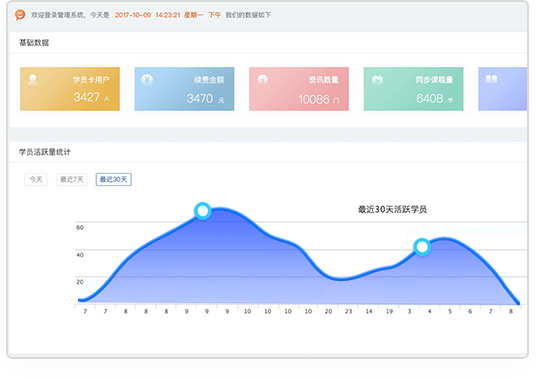This screenshot has height=380, width=537.
Task: Open the 同步课程量 6408 card
Action: tap(413, 89)
